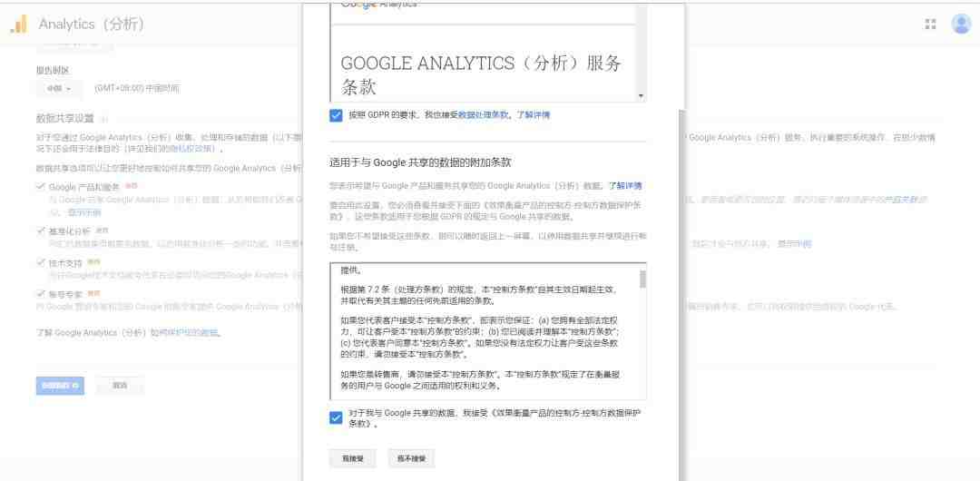Click paragraph starting 根据第 7.2 条
980x481 pixels.
[x=481, y=295]
